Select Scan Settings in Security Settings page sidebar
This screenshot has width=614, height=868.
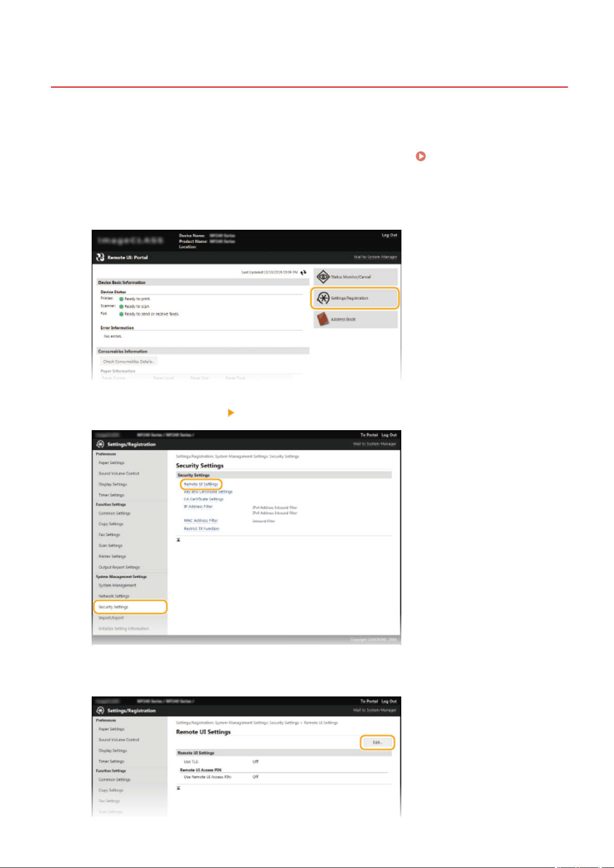(x=111, y=546)
